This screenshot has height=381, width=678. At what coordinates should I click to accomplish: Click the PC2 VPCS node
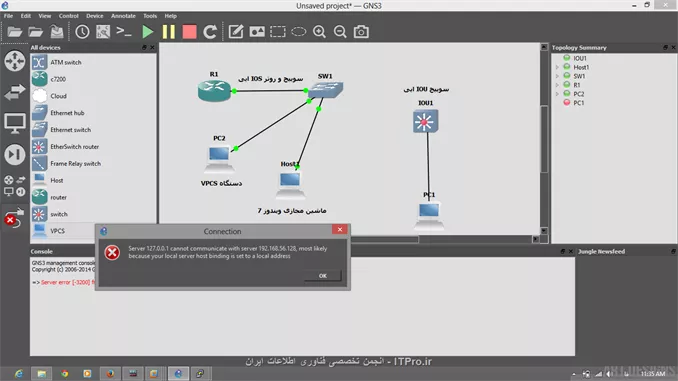point(219,158)
